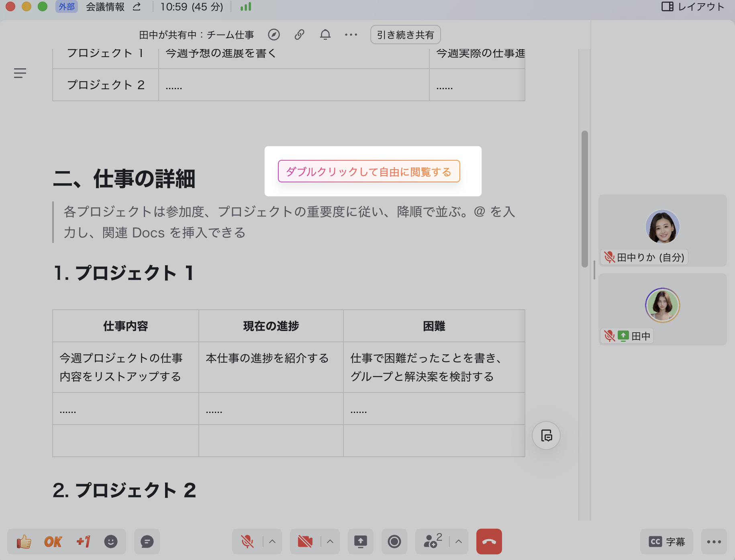Expand microphone options arrow
Viewport: 735px width, 560px height.
272,542
